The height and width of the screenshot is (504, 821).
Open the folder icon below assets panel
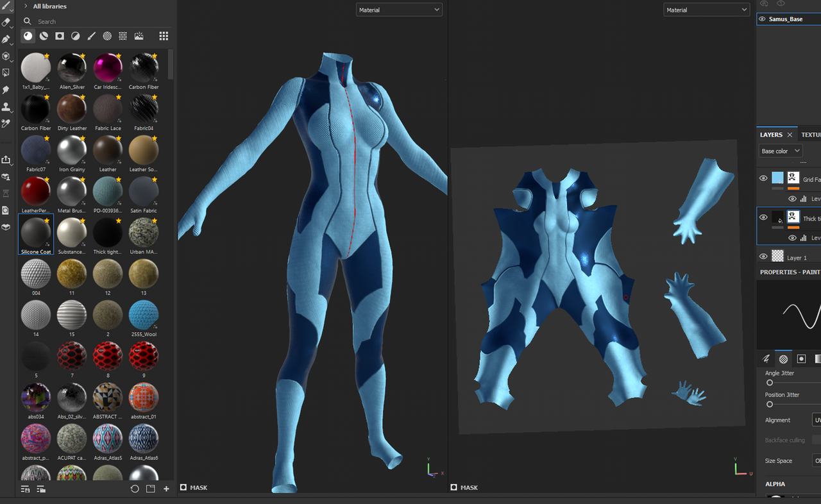[x=150, y=489]
